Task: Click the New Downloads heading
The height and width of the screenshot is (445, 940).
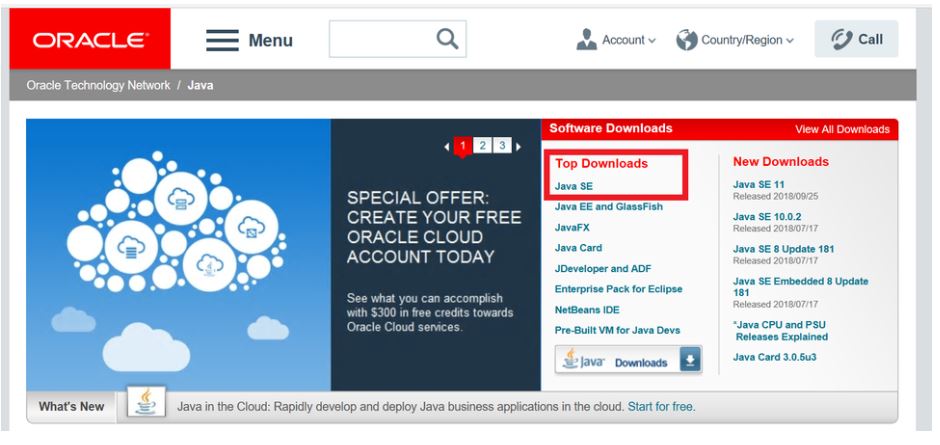Action: pos(781,161)
